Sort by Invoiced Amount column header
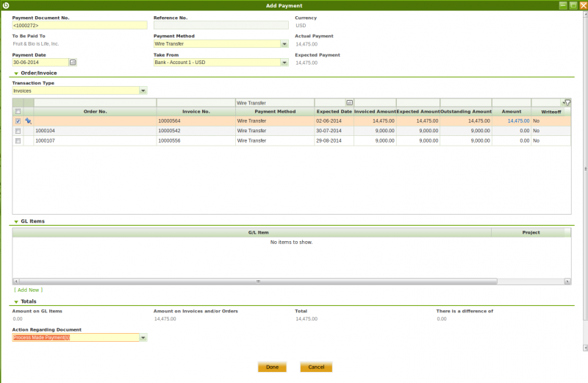 tap(375, 112)
